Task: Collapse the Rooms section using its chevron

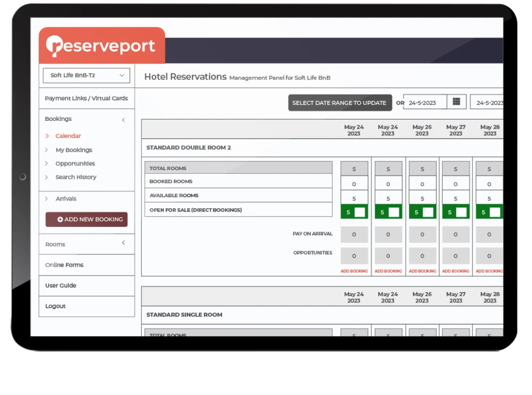Action: tap(123, 244)
